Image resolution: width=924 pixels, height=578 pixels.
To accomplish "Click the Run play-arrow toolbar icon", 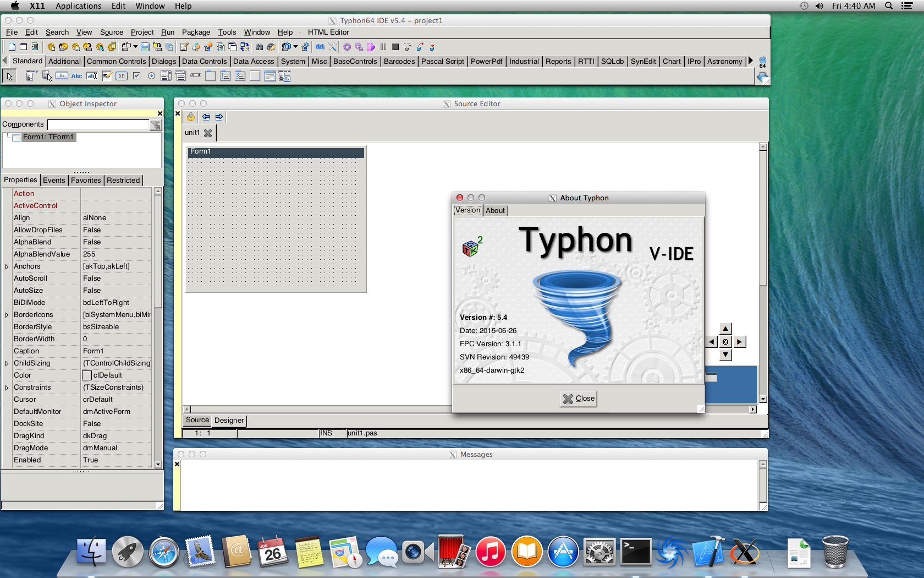I will pos(371,47).
